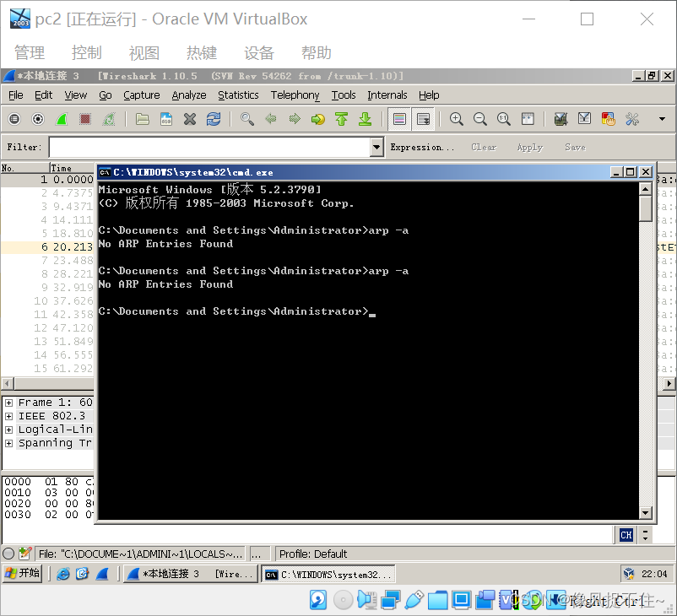Save this capture file icon

[x=166, y=119]
